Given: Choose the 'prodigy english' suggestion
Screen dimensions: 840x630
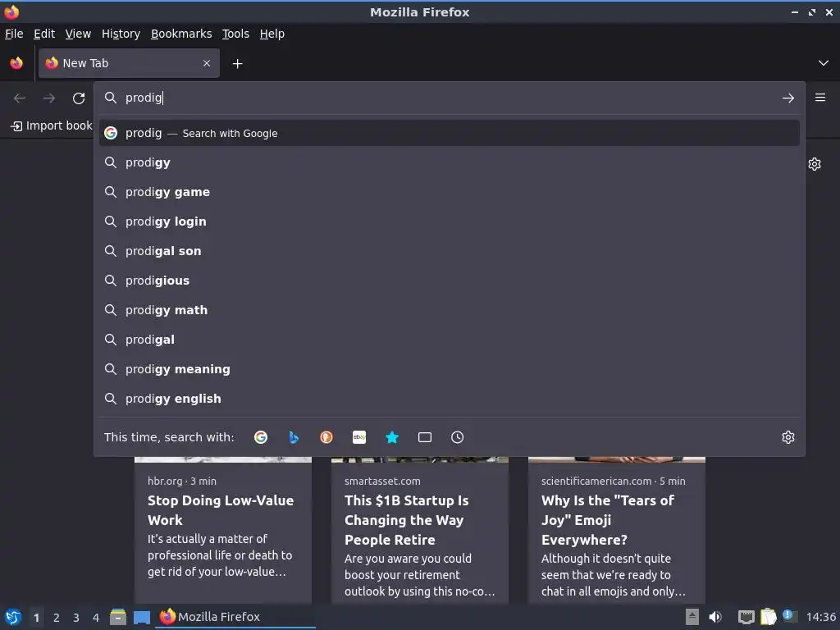Looking at the screenshot, I should tap(450, 398).
